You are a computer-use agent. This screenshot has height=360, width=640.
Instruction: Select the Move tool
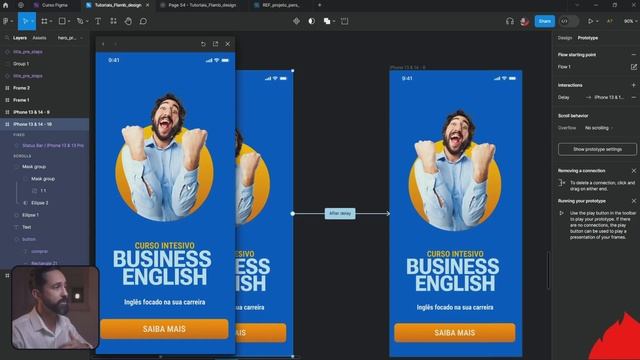(x=24, y=21)
